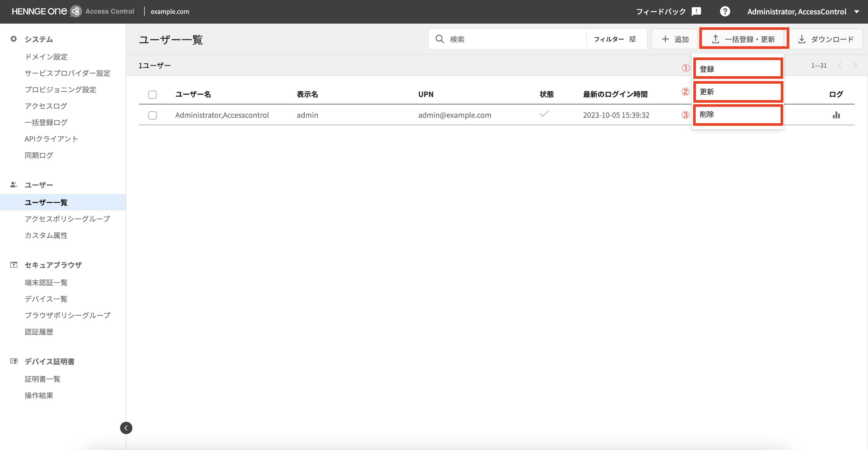Click the filter sliders icon
This screenshot has width=868, height=450.
[633, 39]
